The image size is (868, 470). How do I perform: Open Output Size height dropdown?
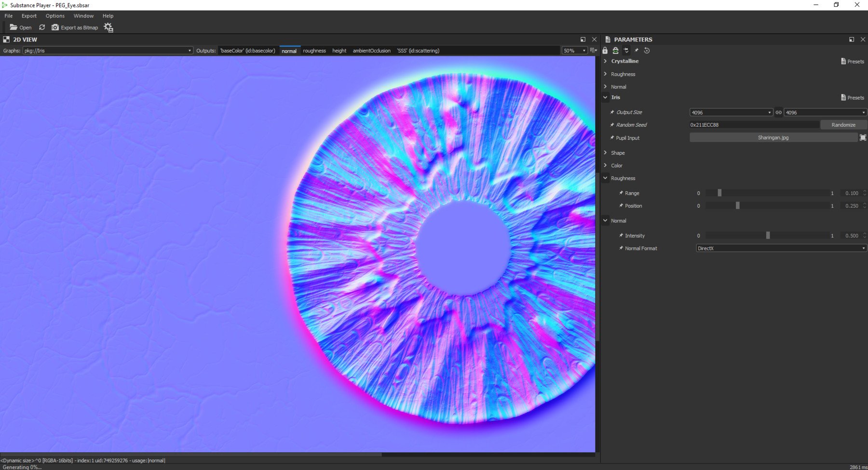point(826,112)
